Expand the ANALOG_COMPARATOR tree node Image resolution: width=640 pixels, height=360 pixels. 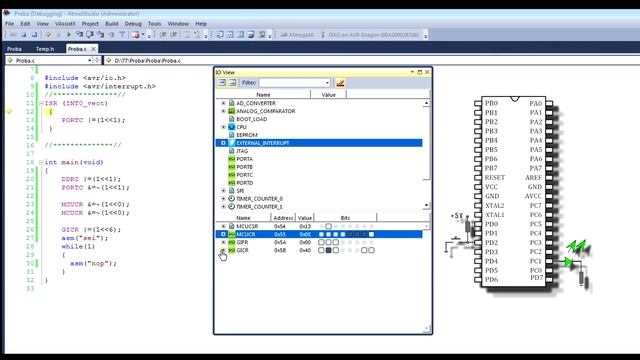click(223, 111)
